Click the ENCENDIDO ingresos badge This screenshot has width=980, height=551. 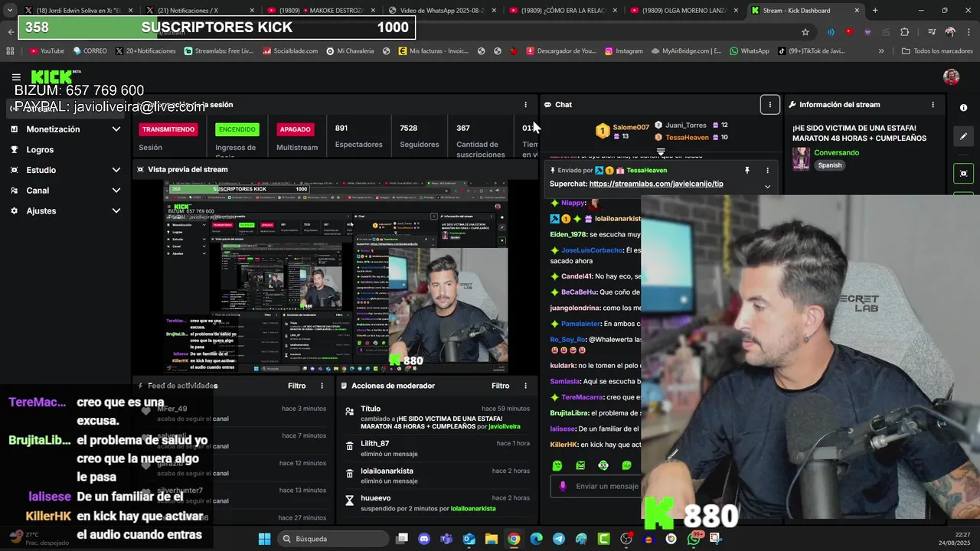tap(237, 129)
